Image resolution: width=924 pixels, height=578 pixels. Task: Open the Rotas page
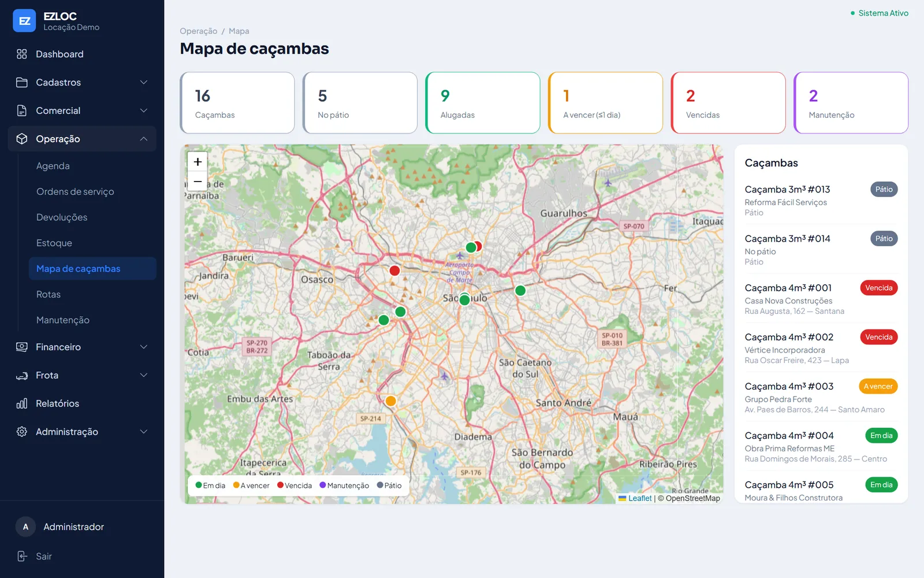pyautogui.click(x=92, y=294)
